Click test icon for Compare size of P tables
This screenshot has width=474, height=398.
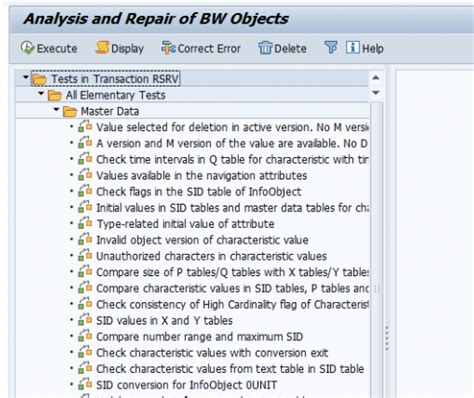pos(85,271)
